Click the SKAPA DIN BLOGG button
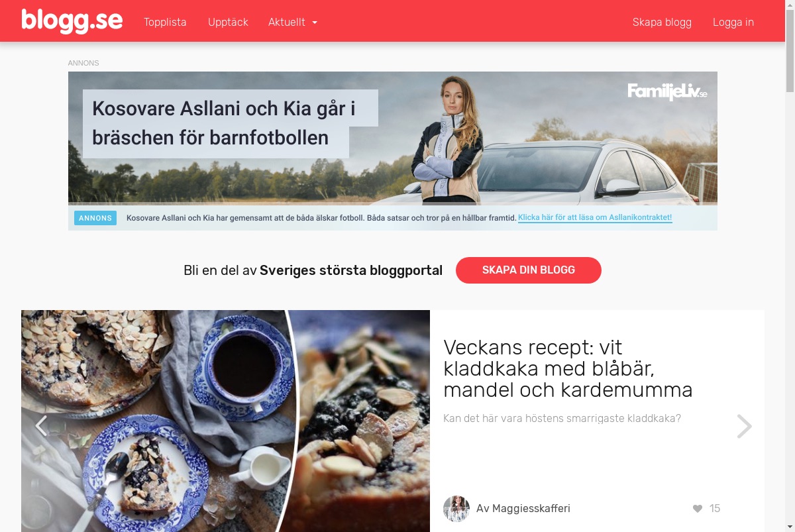This screenshot has width=795, height=532. (x=529, y=270)
